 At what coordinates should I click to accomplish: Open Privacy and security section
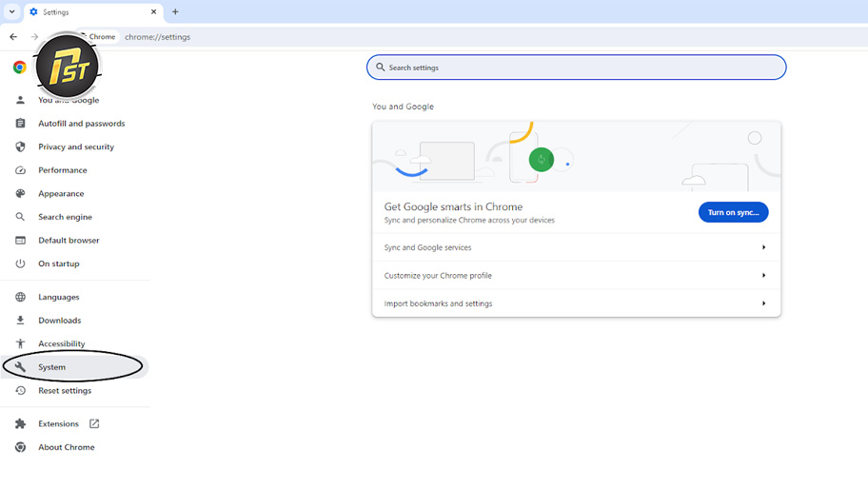pyautogui.click(x=76, y=146)
